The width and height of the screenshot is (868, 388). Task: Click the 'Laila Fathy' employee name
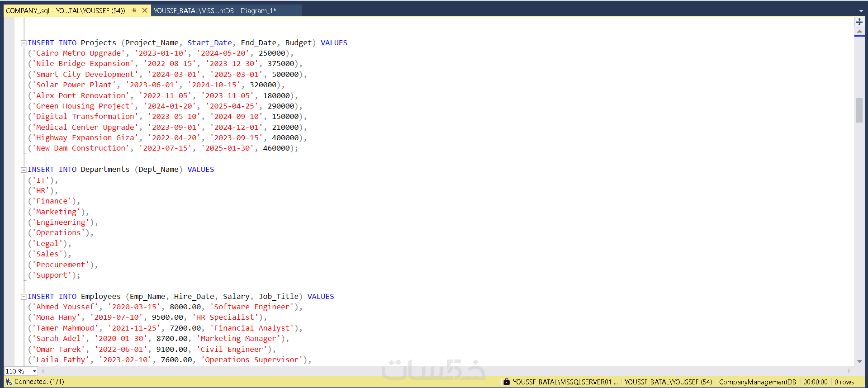point(61,360)
